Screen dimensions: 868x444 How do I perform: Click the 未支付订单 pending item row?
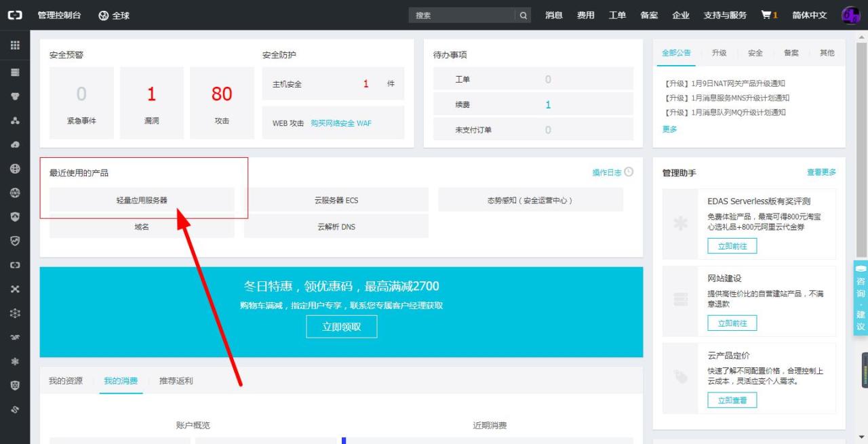[x=533, y=129]
